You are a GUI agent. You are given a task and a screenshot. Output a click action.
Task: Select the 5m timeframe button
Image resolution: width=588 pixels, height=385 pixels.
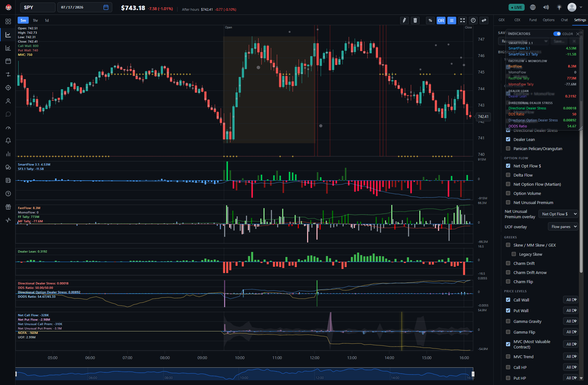23,20
